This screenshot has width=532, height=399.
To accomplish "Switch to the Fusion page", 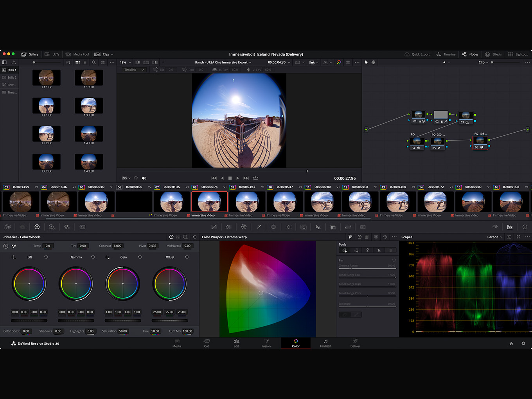I will tap(266, 343).
